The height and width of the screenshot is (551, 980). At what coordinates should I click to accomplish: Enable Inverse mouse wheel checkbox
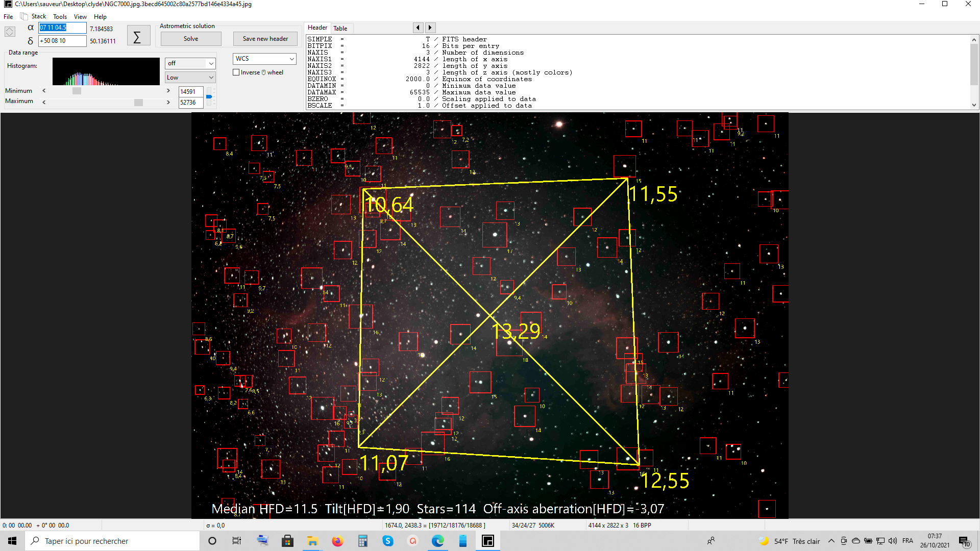click(x=236, y=72)
